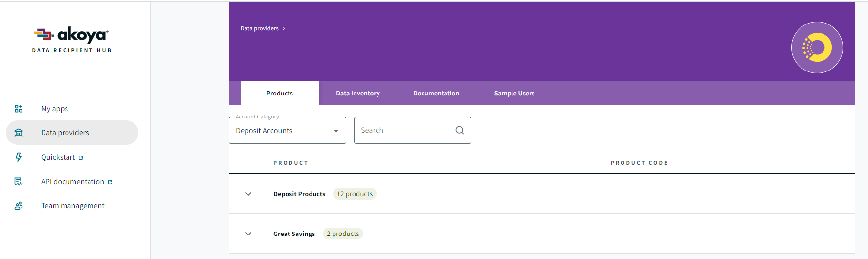Switch to the Documentation tab

[x=436, y=93]
